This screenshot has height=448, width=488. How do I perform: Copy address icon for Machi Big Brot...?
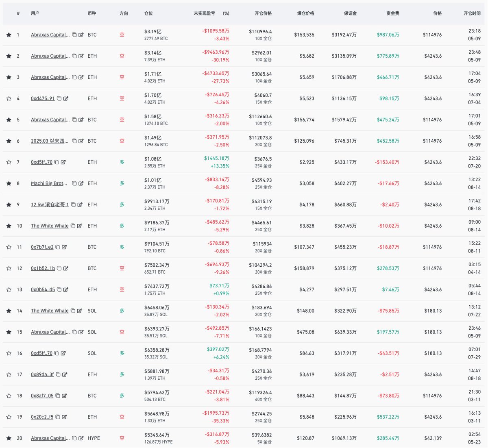tap(74, 183)
